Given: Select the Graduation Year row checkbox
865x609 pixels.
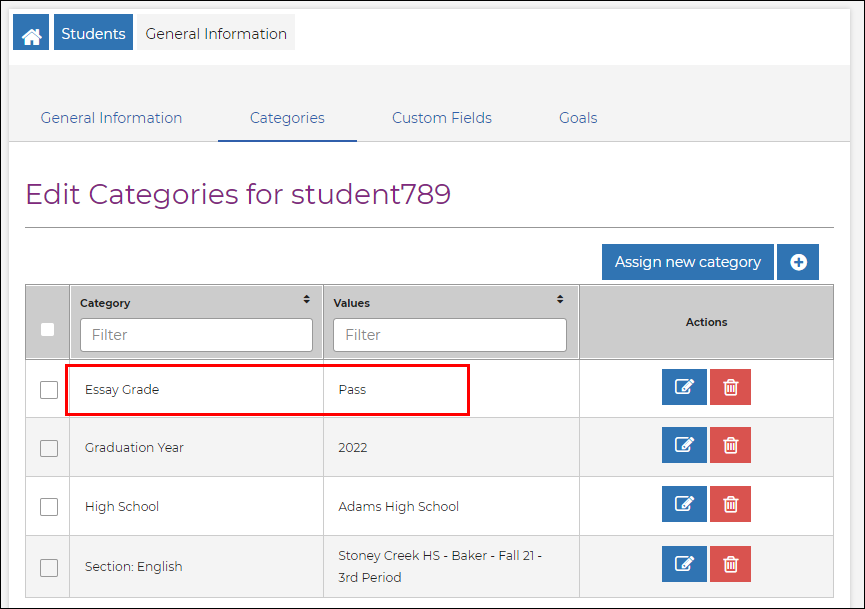Looking at the screenshot, I should click(x=49, y=448).
